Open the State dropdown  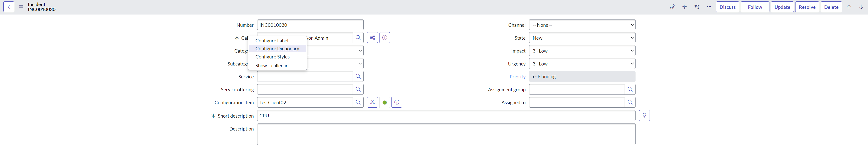[582, 38]
